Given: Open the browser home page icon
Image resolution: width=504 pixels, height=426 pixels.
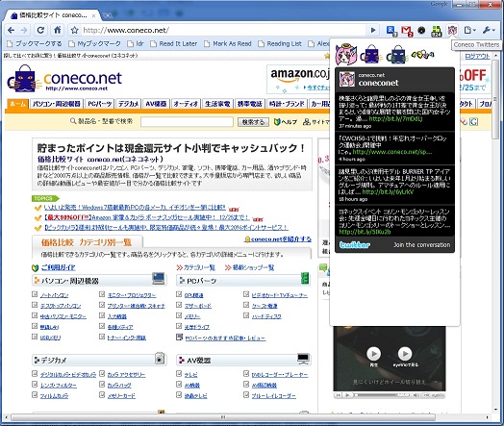Looking at the screenshot, I should [x=57, y=30].
